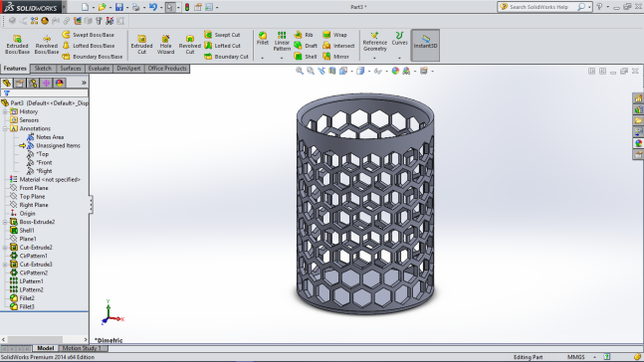The image size is (644, 362).
Task: Click Swept Cut
Action: (222, 35)
